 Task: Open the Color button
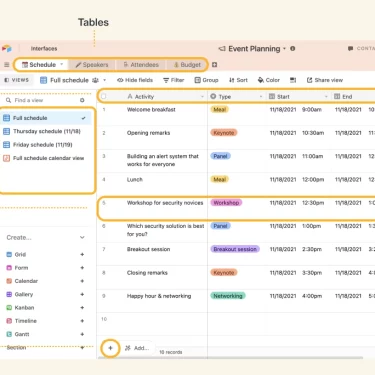tap(269, 80)
